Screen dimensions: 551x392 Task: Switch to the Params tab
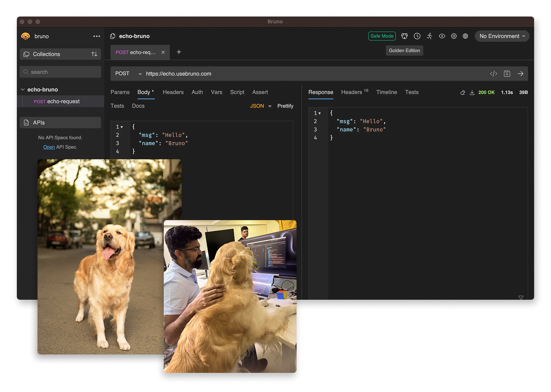pyautogui.click(x=120, y=92)
